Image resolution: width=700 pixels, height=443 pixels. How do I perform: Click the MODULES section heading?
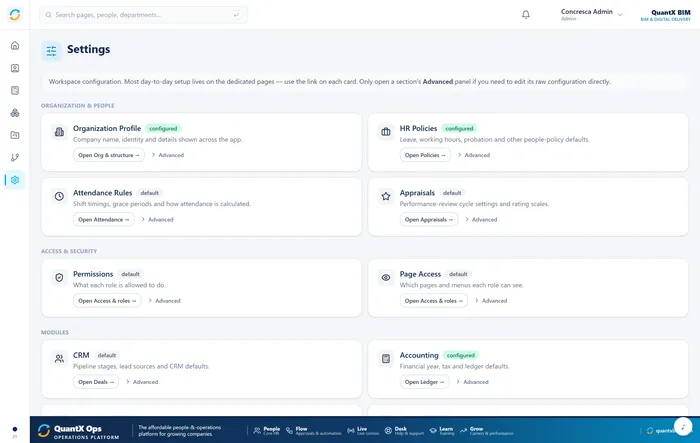(55, 333)
